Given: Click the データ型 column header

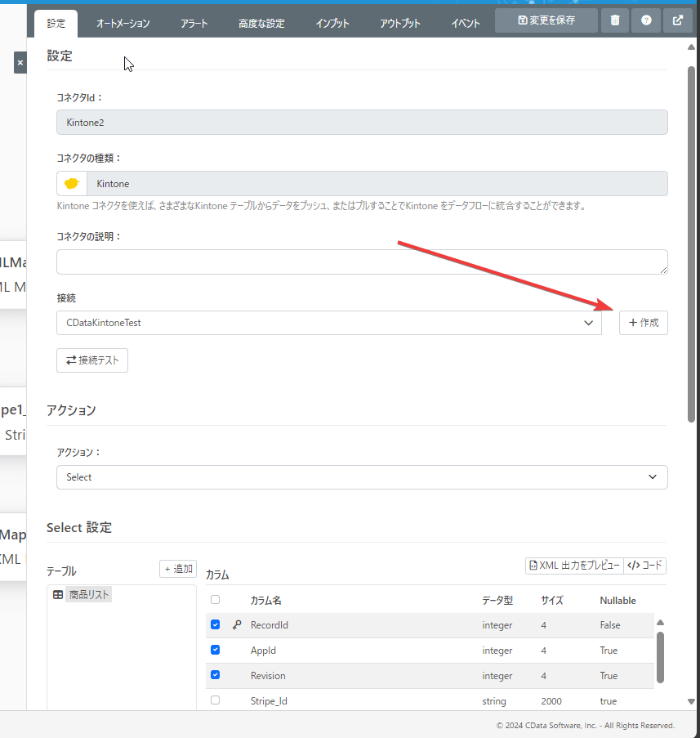Looking at the screenshot, I should click(497, 600).
